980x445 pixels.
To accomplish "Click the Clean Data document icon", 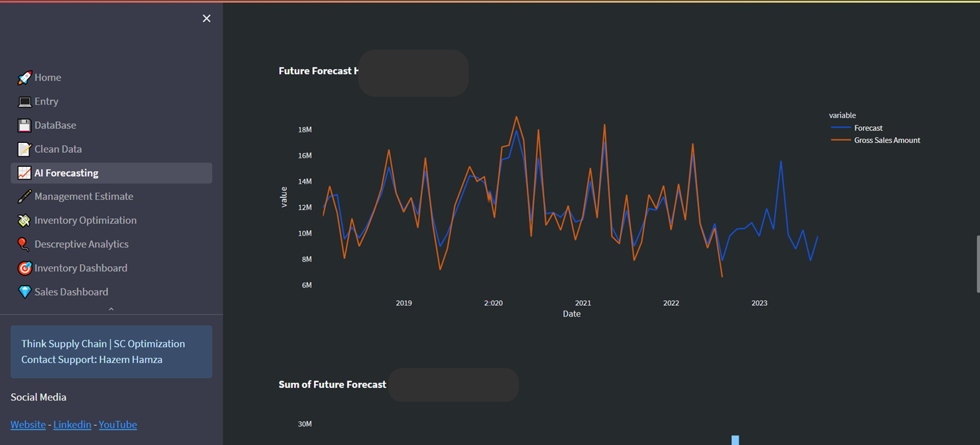I will click(25, 149).
